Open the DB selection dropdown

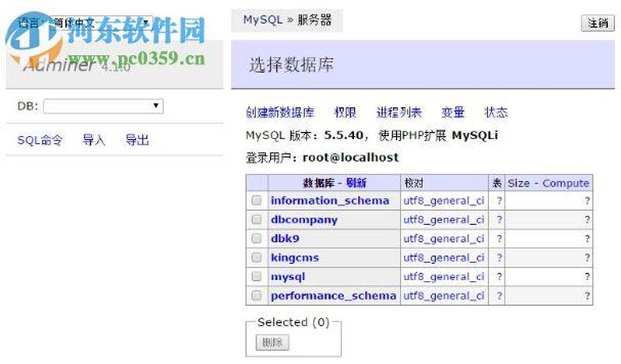[103, 106]
